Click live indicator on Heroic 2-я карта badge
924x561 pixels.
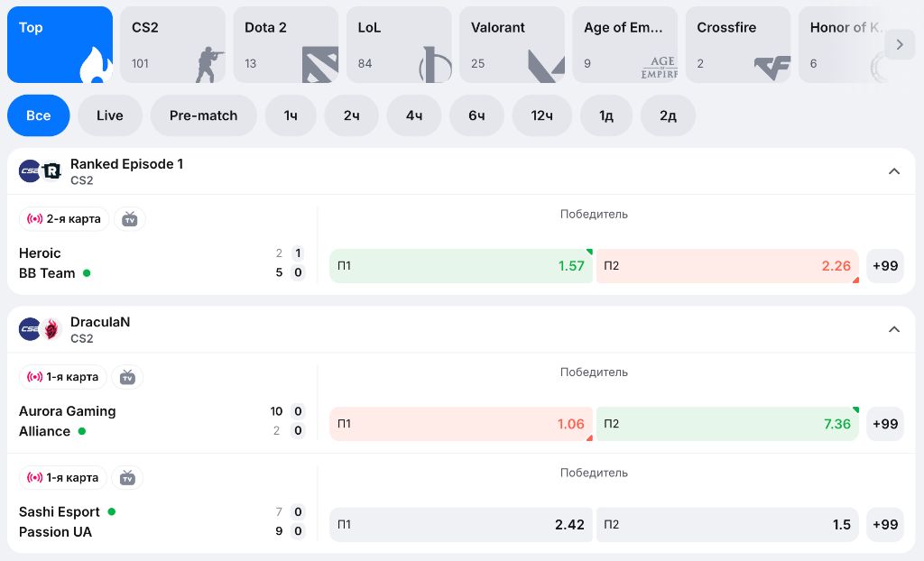pyautogui.click(x=35, y=219)
